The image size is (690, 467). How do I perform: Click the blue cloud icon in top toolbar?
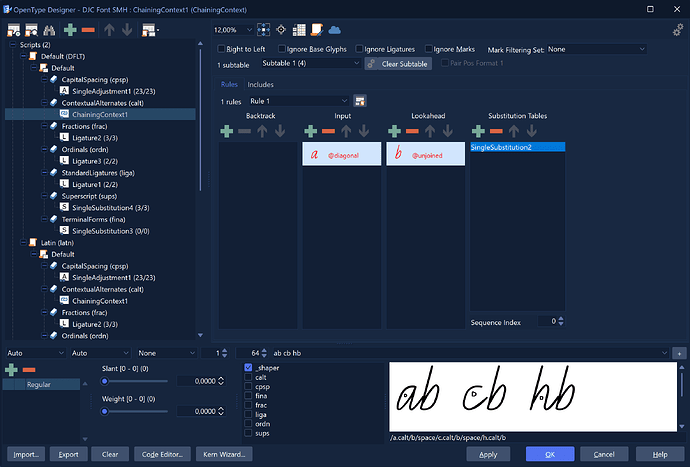click(334, 30)
